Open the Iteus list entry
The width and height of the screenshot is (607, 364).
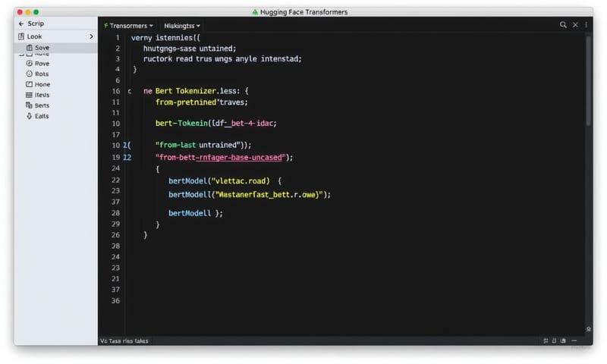click(41, 96)
